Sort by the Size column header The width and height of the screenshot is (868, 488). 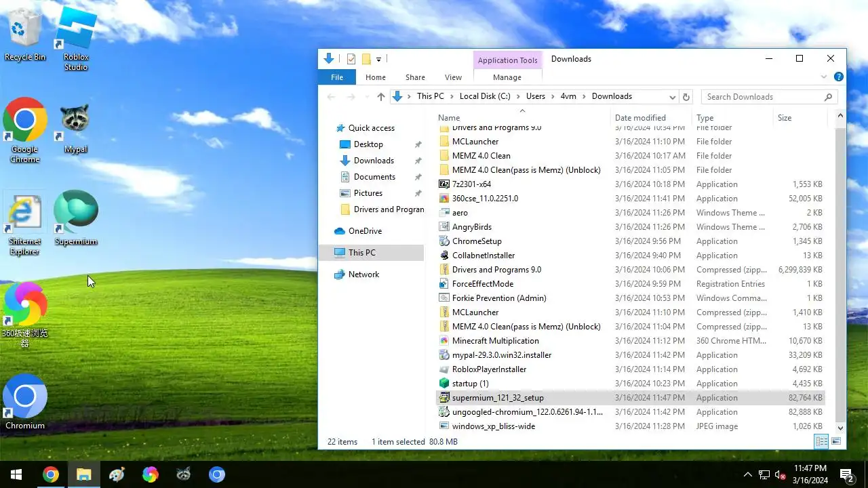800,117
